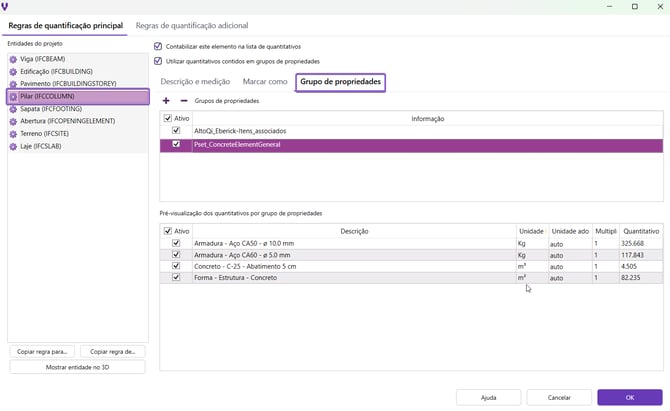Click the quantity value 325.668
The image size is (670, 411).
[x=632, y=244]
